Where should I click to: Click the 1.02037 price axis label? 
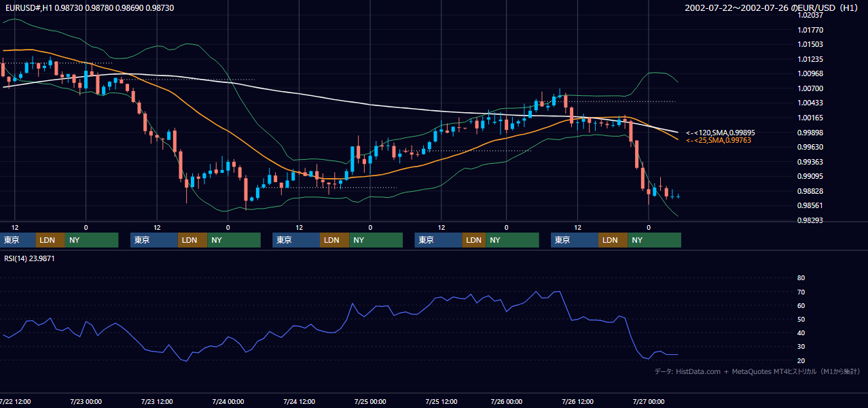click(810, 16)
